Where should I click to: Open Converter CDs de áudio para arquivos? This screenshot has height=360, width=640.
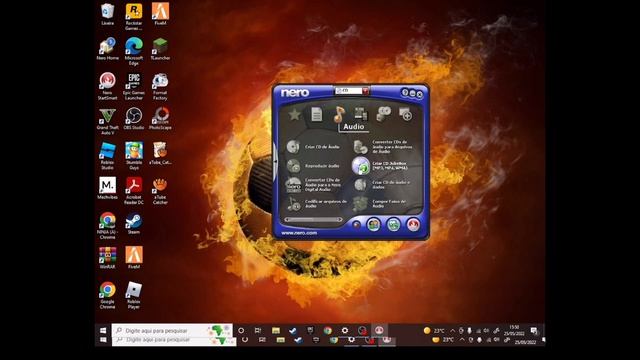383,147
